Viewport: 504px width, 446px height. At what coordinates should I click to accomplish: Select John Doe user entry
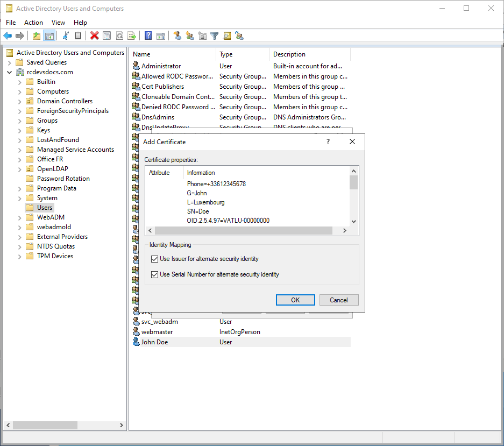241,342
